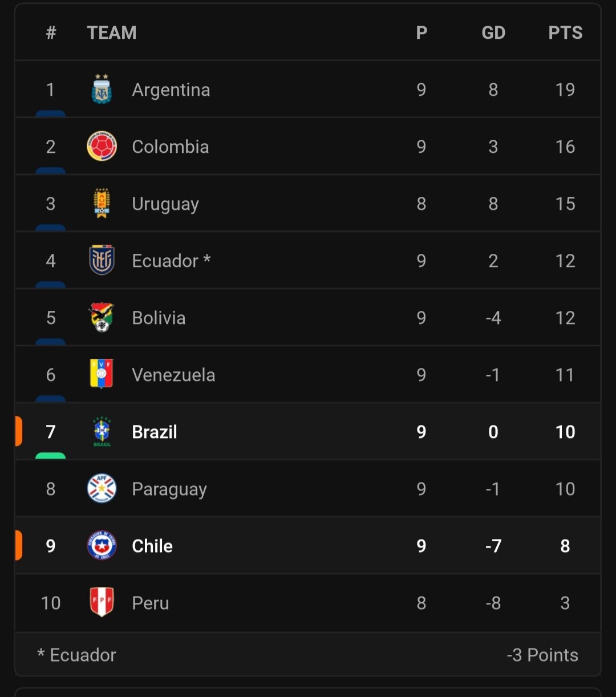The image size is (616, 697).
Task: Sort table by PTS column header
Action: [x=565, y=33]
